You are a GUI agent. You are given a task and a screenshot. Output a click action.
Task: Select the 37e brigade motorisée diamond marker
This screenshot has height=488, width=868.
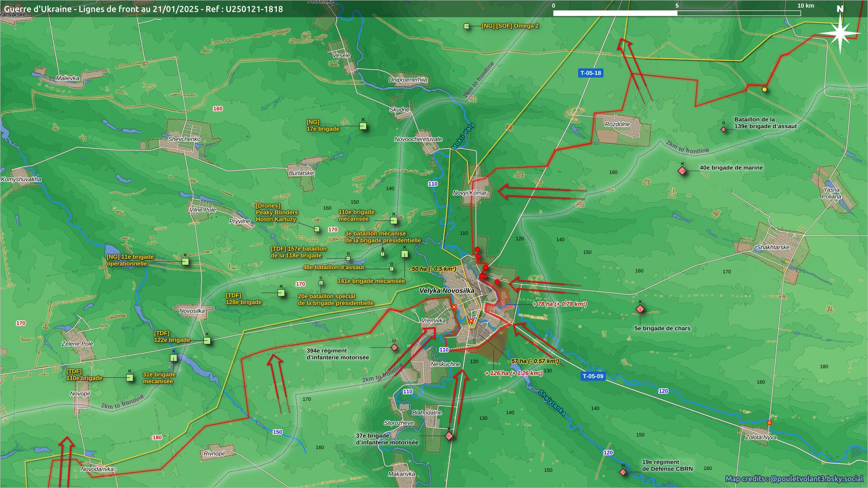tap(449, 436)
